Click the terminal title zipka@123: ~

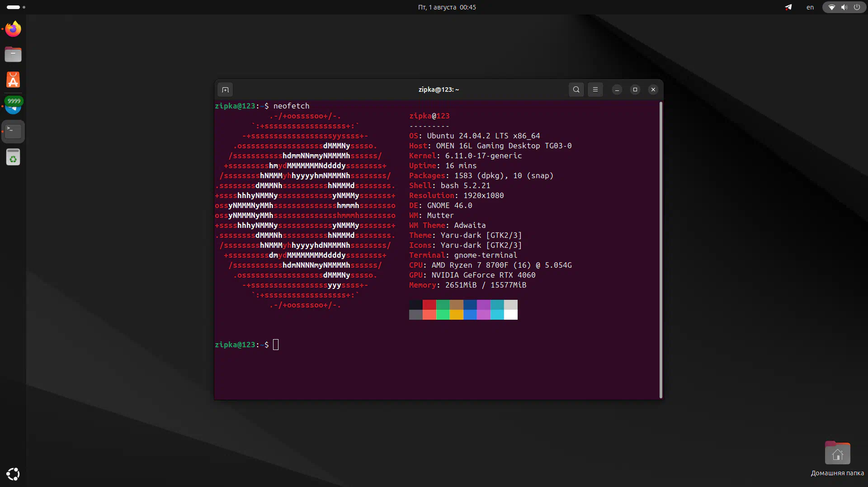(x=439, y=90)
